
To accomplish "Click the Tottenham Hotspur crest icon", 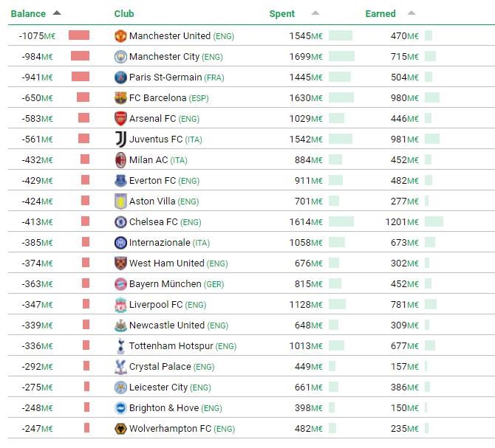I will (x=121, y=346).
